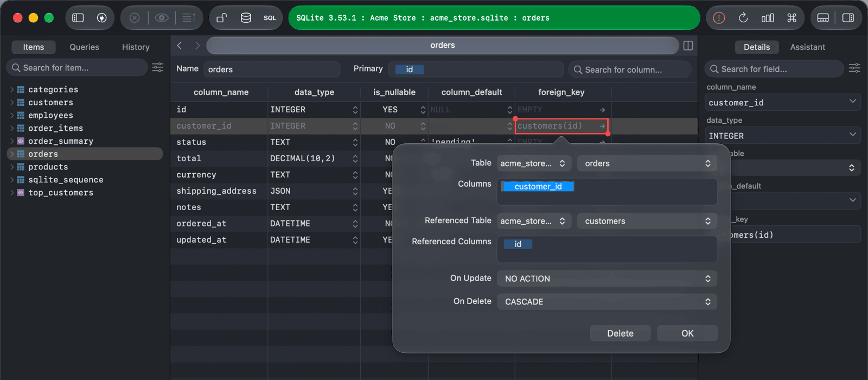Open the Referenced Table customers dropdown

pyautogui.click(x=647, y=221)
